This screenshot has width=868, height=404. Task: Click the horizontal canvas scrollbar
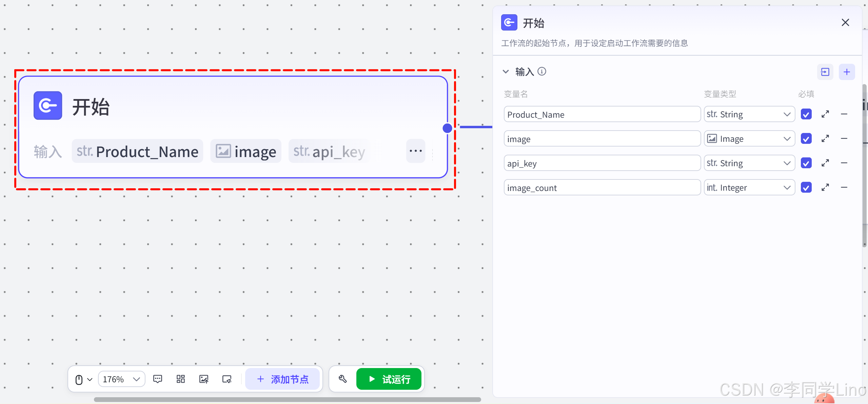(287, 400)
